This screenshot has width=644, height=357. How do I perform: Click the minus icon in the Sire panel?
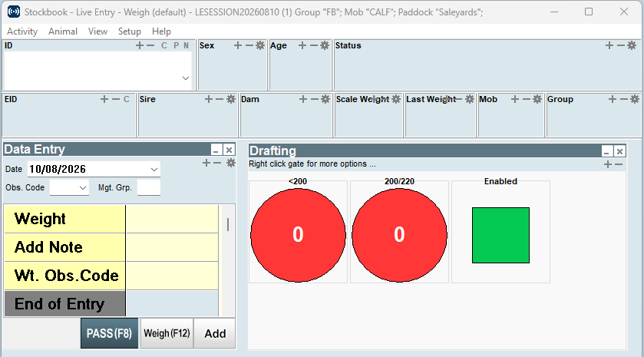(x=220, y=99)
